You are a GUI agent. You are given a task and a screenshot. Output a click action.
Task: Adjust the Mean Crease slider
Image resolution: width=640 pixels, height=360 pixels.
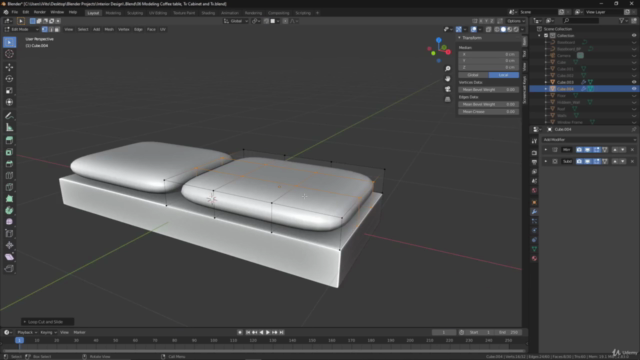coord(489,111)
